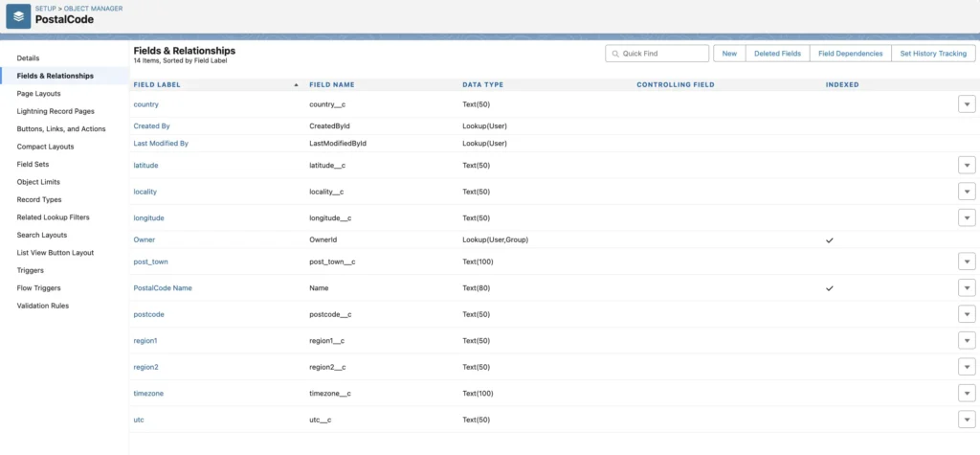Open Buttons, Links, and Actions
This screenshot has width=980, height=455.
(x=61, y=129)
